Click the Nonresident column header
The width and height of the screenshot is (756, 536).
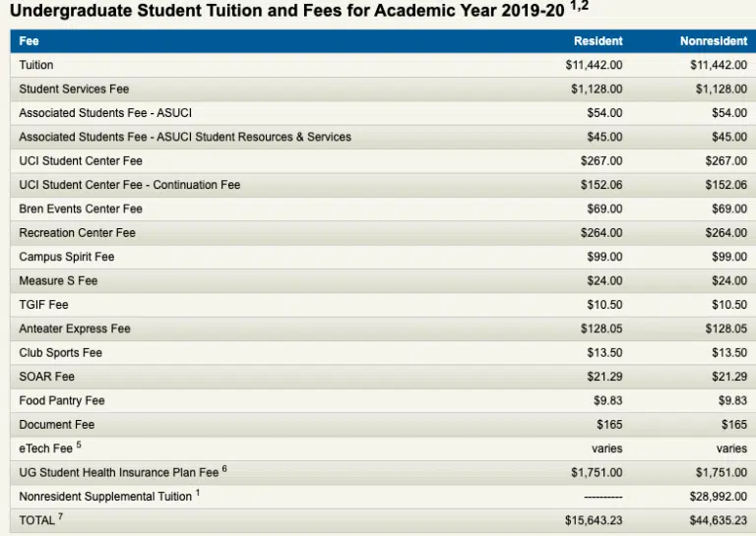pyautogui.click(x=714, y=41)
